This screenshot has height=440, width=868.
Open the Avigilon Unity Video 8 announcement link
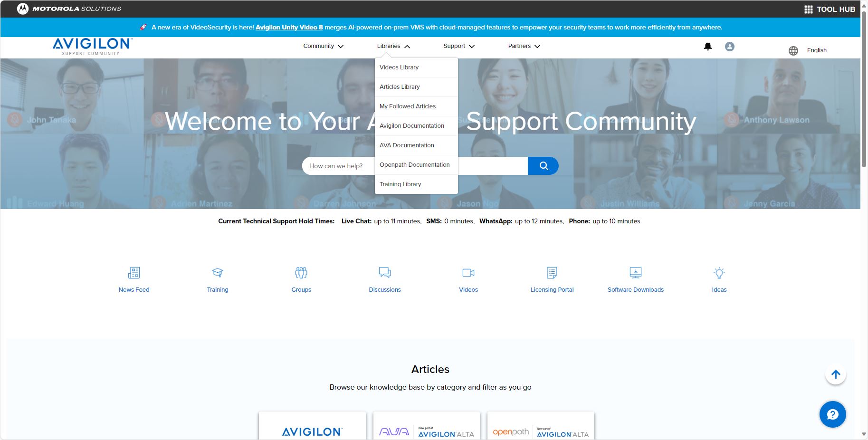[x=288, y=27]
